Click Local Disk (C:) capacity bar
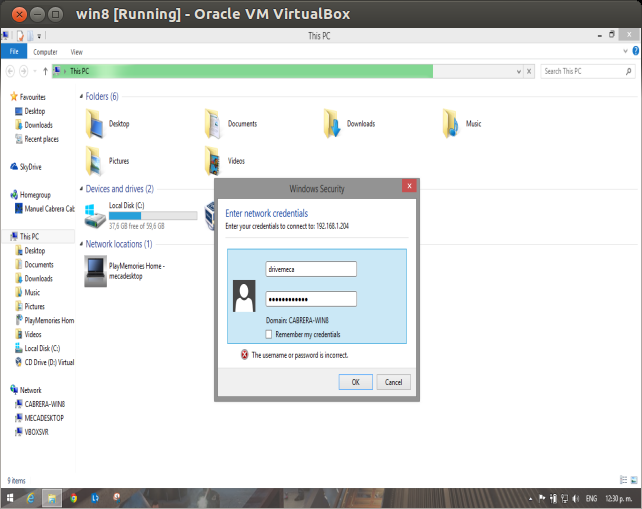This screenshot has width=642, height=509. [x=153, y=215]
